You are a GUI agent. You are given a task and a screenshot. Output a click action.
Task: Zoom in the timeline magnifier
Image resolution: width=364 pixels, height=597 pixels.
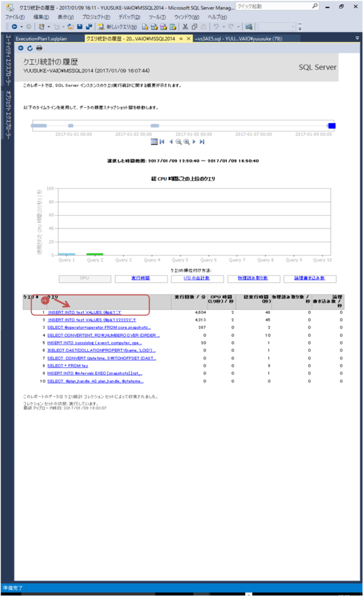click(186, 142)
